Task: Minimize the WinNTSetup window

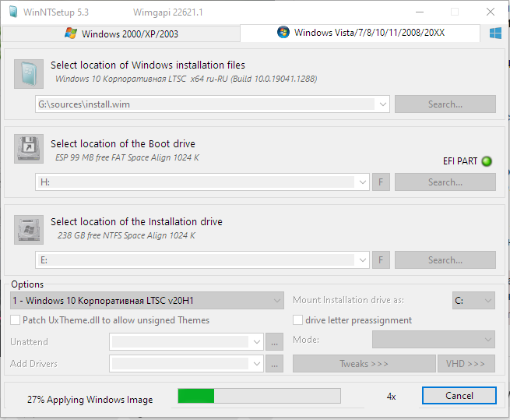Action: pos(420,12)
